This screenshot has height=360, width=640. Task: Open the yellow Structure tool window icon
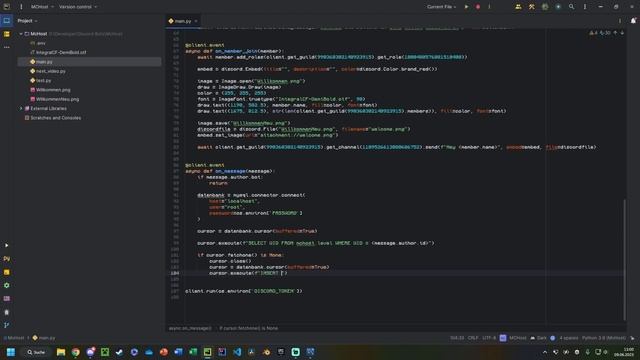pos(7,34)
